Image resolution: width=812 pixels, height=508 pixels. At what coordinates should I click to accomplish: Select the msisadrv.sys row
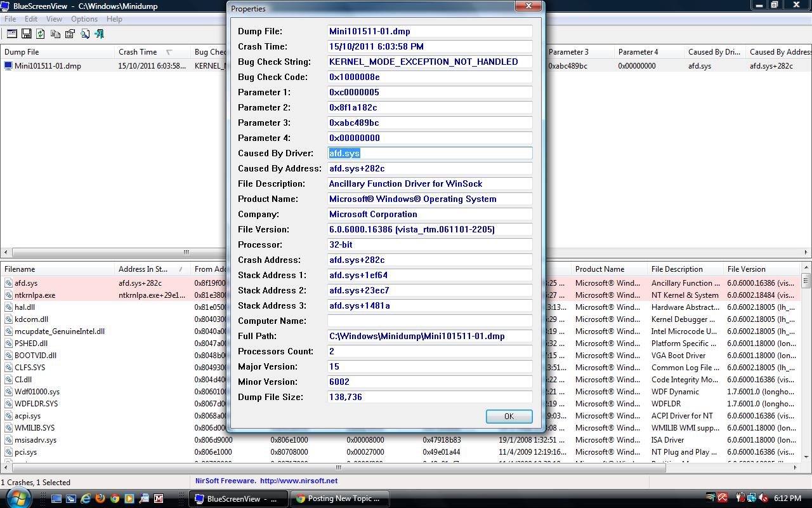click(x=401, y=440)
